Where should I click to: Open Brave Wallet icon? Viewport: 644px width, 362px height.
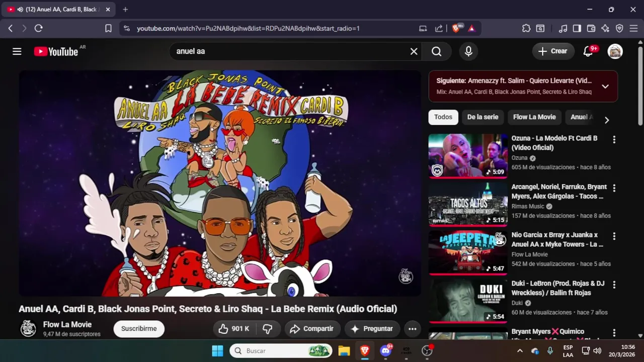point(591,29)
